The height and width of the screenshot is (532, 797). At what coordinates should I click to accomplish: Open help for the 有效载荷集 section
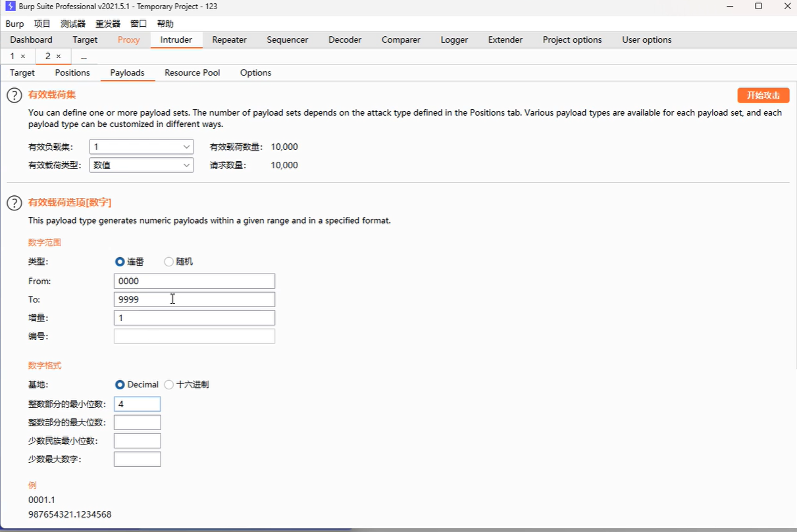[14, 95]
